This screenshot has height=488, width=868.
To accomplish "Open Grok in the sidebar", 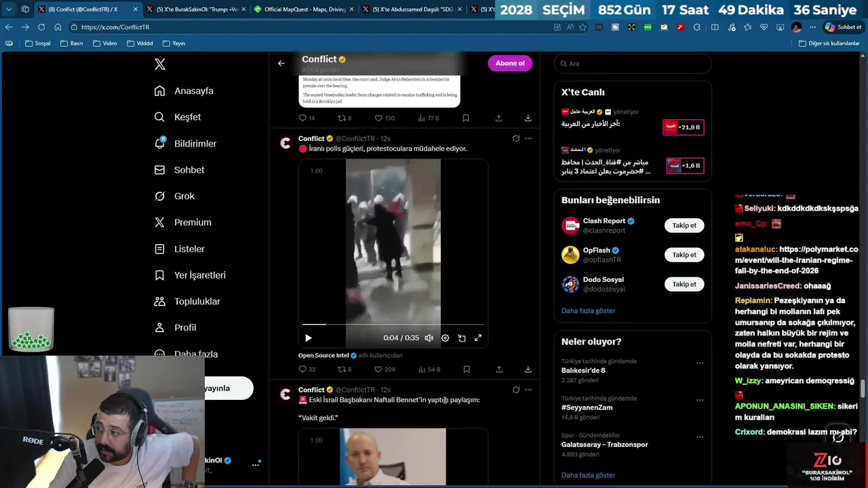I will [x=174, y=196].
